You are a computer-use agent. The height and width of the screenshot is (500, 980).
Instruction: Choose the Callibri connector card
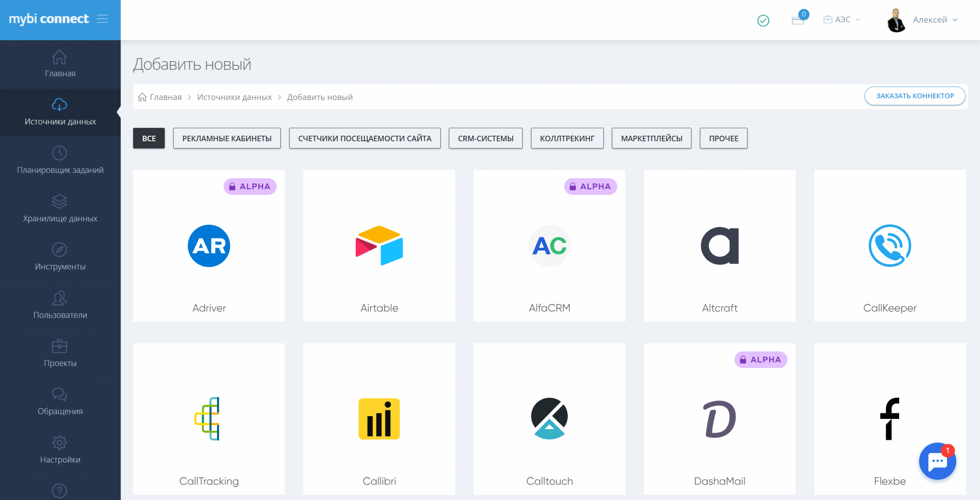[379, 419]
